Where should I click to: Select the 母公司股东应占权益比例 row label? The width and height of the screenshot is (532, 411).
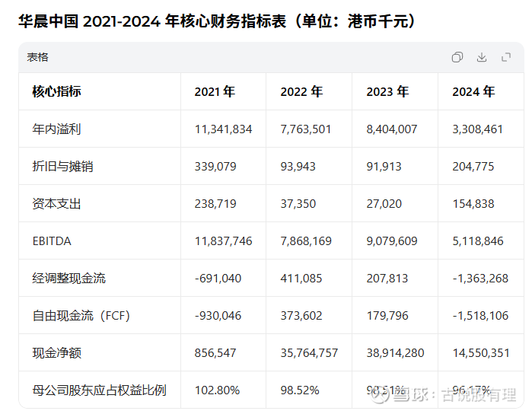pos(99,390)
